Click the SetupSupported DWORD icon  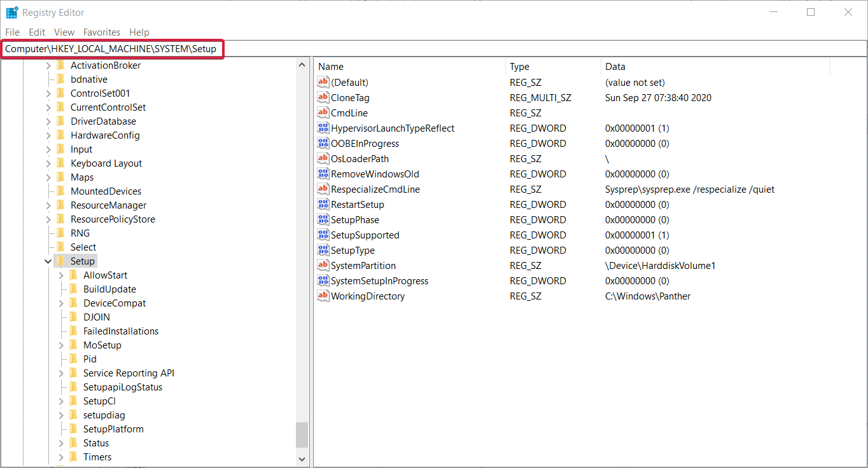pyautogui.click(x=323, y=235)
